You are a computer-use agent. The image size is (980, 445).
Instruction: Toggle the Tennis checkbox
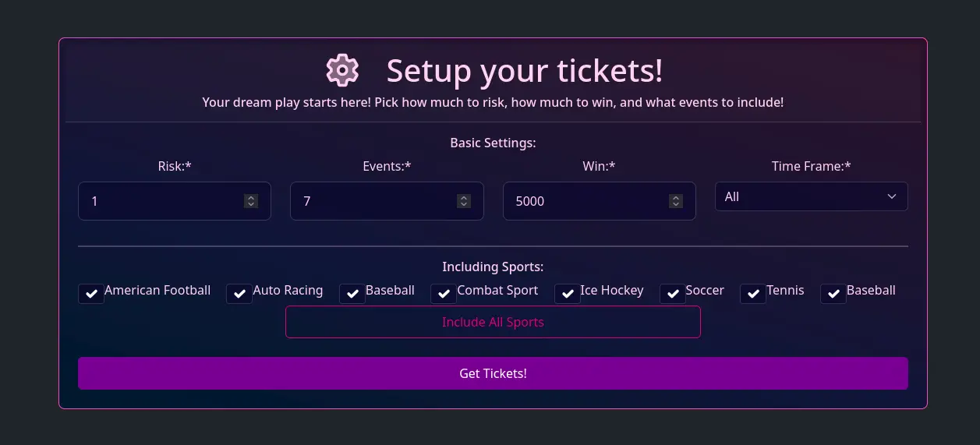coord(753,294)
